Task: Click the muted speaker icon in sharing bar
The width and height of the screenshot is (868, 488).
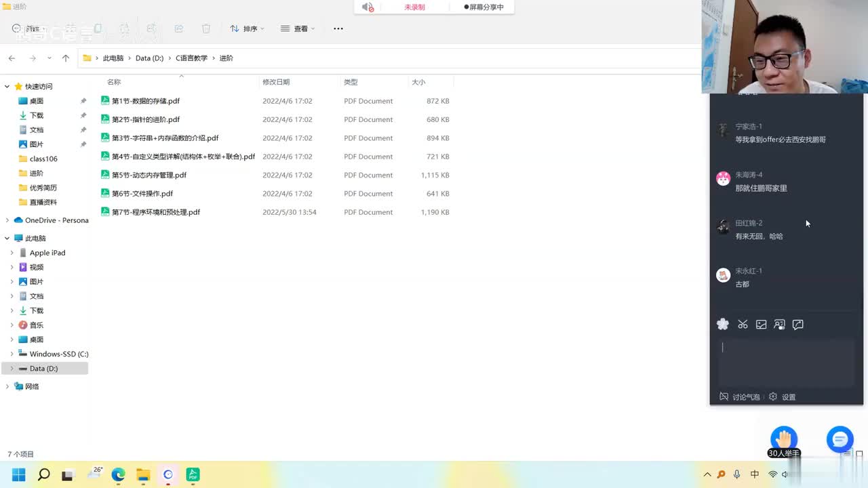Action: pos(368,7)
